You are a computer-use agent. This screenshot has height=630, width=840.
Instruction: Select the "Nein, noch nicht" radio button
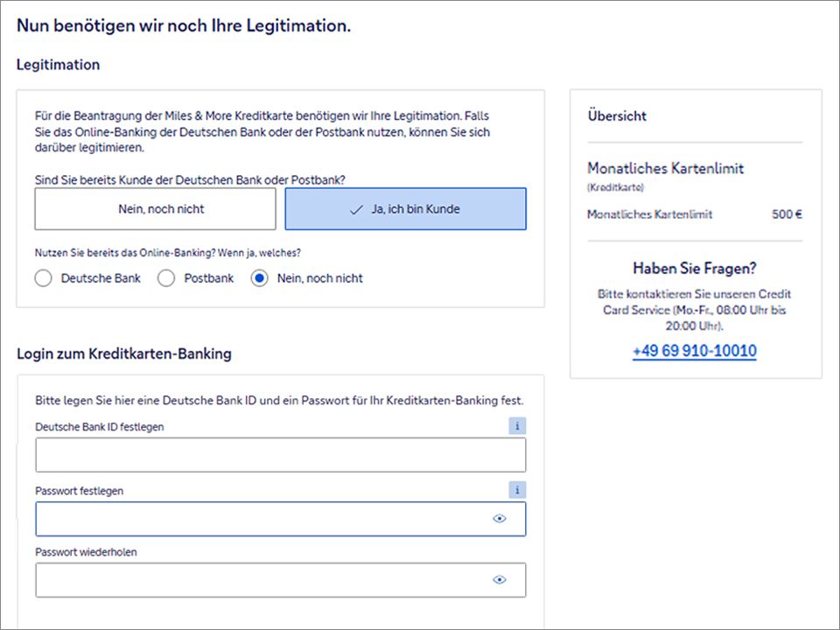pos(259,278)
